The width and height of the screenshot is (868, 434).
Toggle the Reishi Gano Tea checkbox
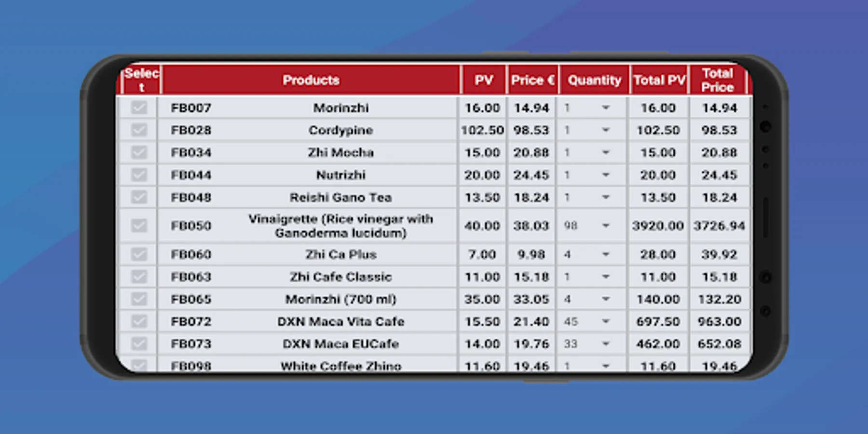click(139, 197)
